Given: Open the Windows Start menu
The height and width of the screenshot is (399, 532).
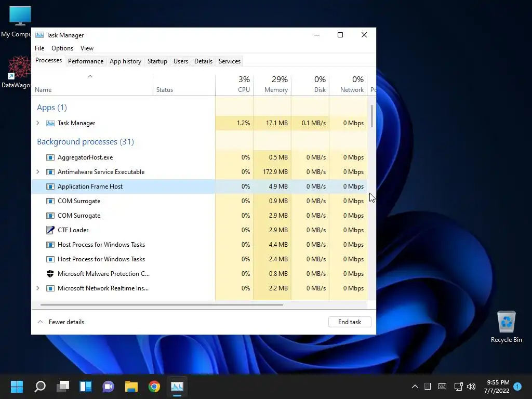Looking at the screenshot, I should 17,387.
